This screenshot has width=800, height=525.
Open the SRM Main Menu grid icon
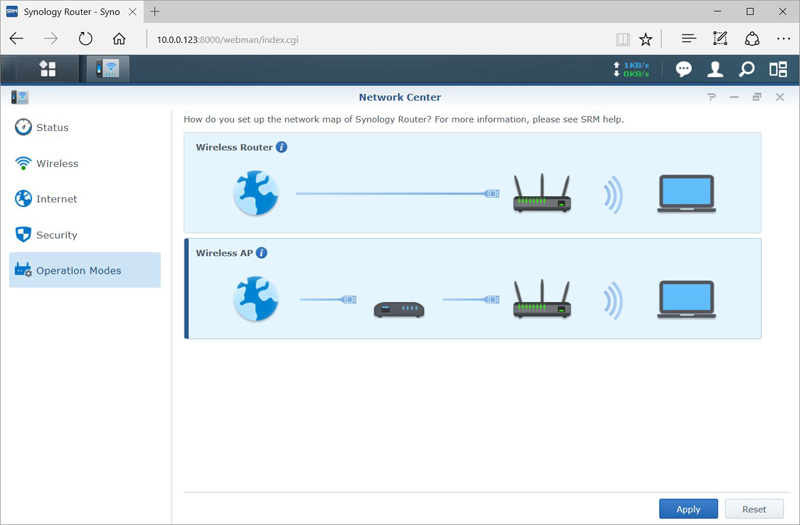tap(47, 69)
